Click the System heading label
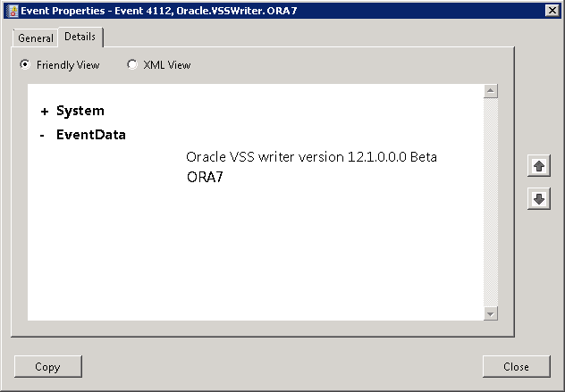The image size is (565, 392). 80,112
